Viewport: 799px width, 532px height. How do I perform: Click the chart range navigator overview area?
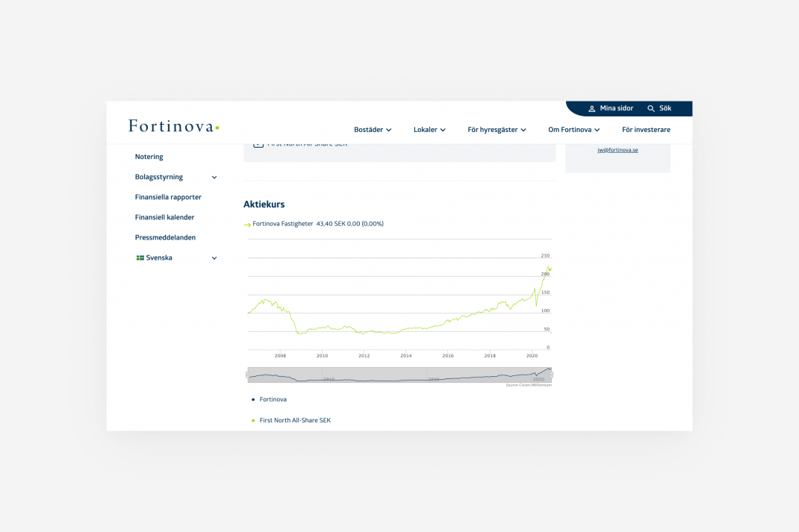coord(399,375)
